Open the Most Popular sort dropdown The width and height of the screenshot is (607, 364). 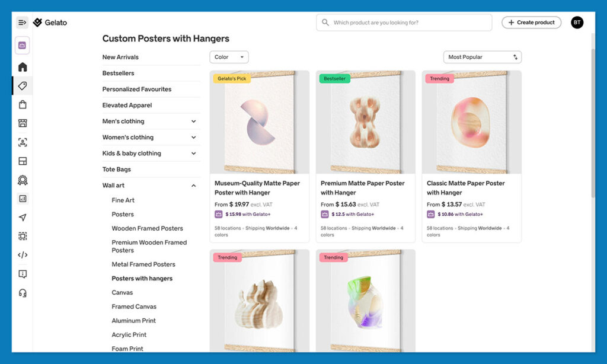(x=482, y=57)
